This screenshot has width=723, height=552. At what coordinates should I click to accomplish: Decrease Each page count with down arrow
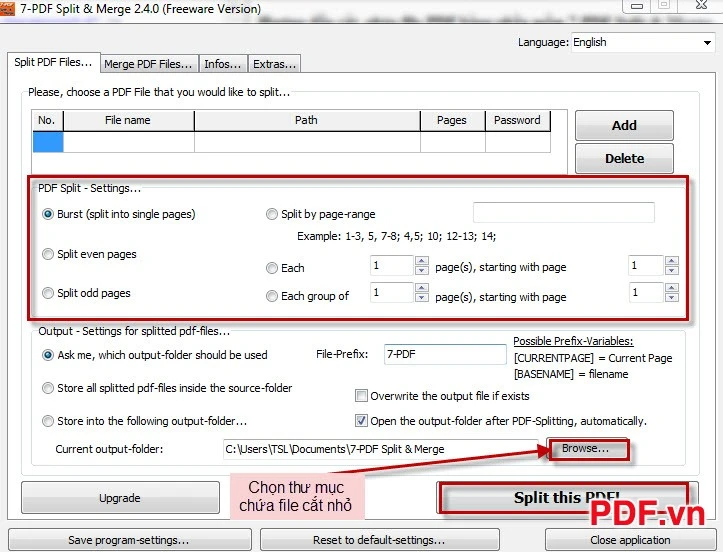pyautogui.click(x=421, y=270)
